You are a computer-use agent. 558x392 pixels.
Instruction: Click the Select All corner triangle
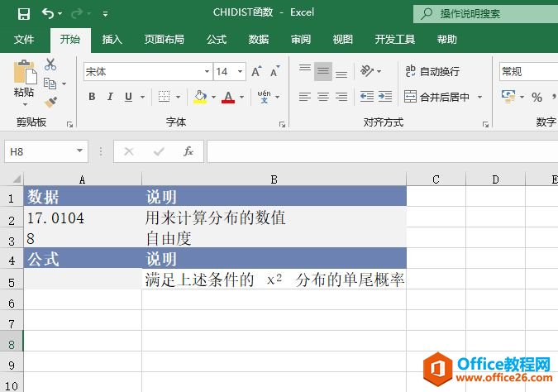pyautogui.click(x=17, y=179)
